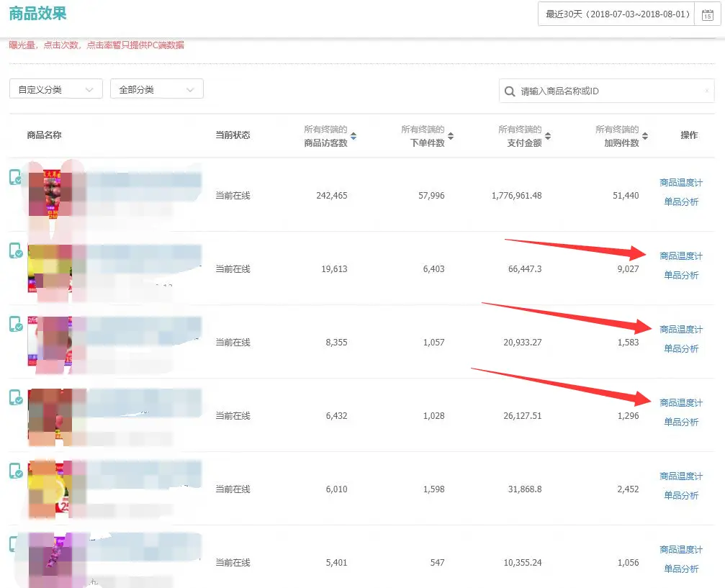This screenshot has height=588, width=725.
Task: Expand the 全部分类 dropdown
Action: [x=157, y=89]
